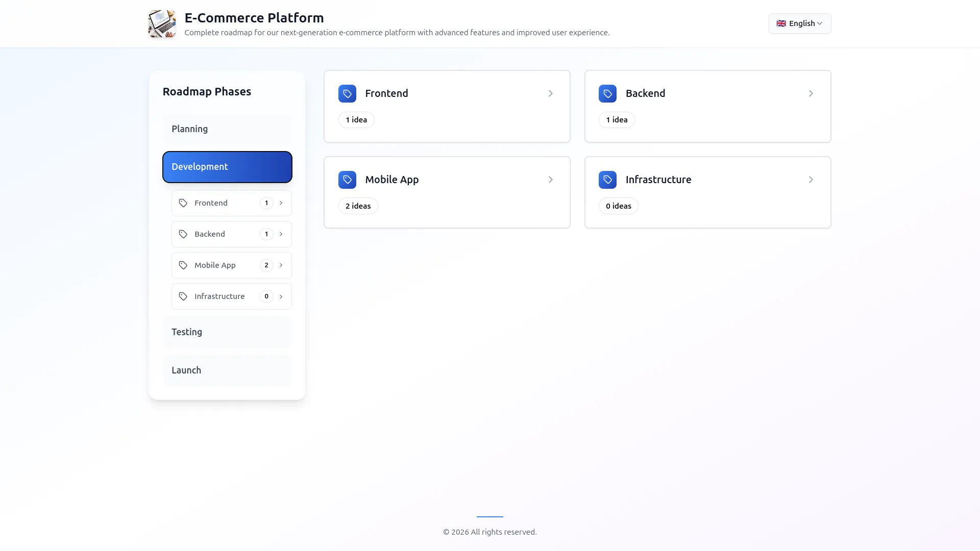The height and width of the screenshot is (551, 980).
Task: Click the tag icon next to Backend in sidebar
Action: pyautogui.click(x=183, y=234)
